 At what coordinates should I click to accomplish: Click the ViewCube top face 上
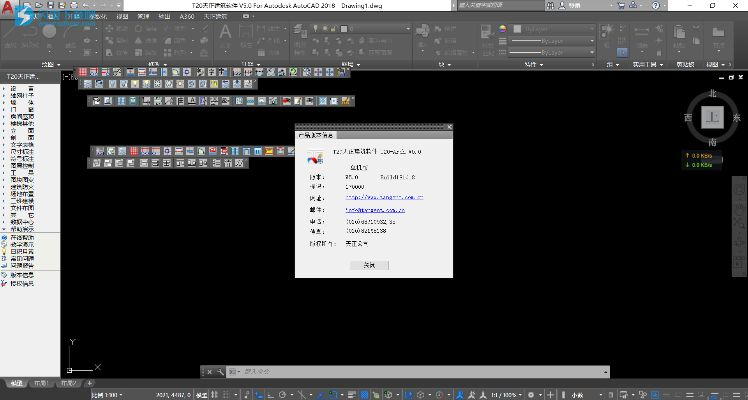click(x=712, y=117)
